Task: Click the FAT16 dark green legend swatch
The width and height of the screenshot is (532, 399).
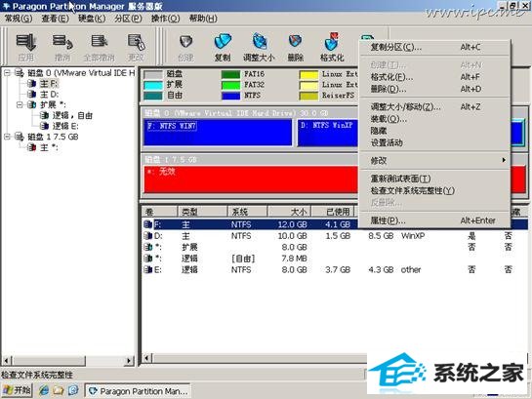Action: (x=230, y=74)
